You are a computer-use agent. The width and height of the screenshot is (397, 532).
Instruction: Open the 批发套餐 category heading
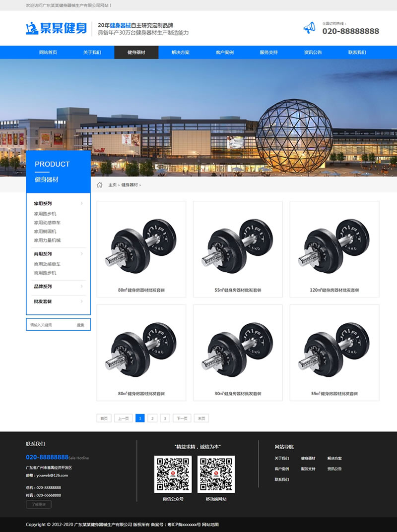tap(43, 301)
